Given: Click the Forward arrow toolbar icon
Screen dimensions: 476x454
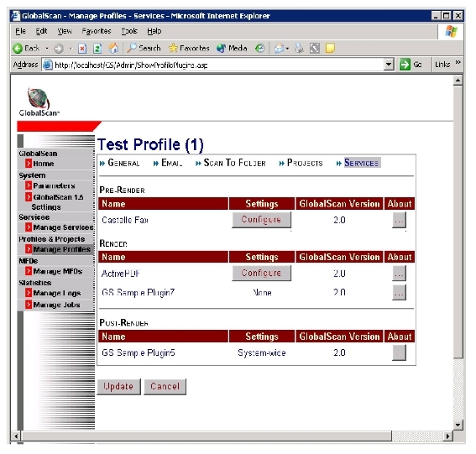Looking at the screenshot, I should [x=58, y=48].
